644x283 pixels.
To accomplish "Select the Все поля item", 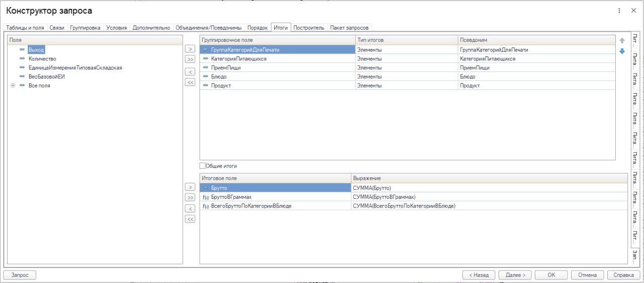I will 39,86.
